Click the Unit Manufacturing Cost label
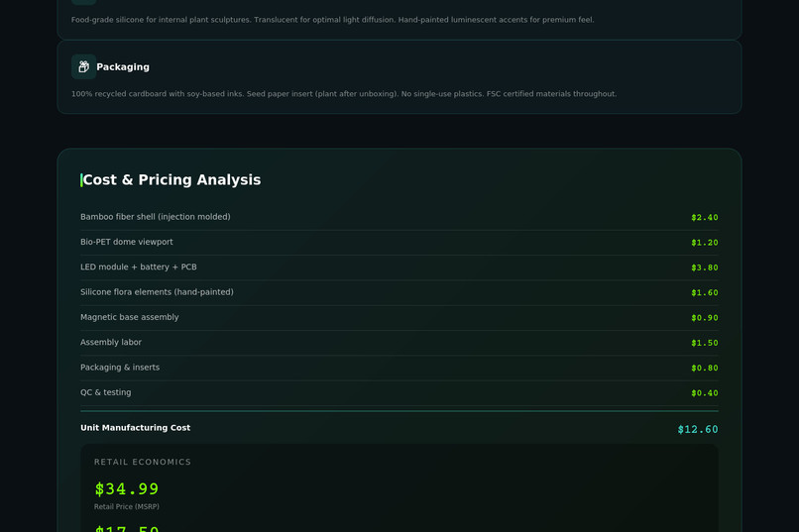The width and height of the screenshot is (799, 532). (136, 428)
